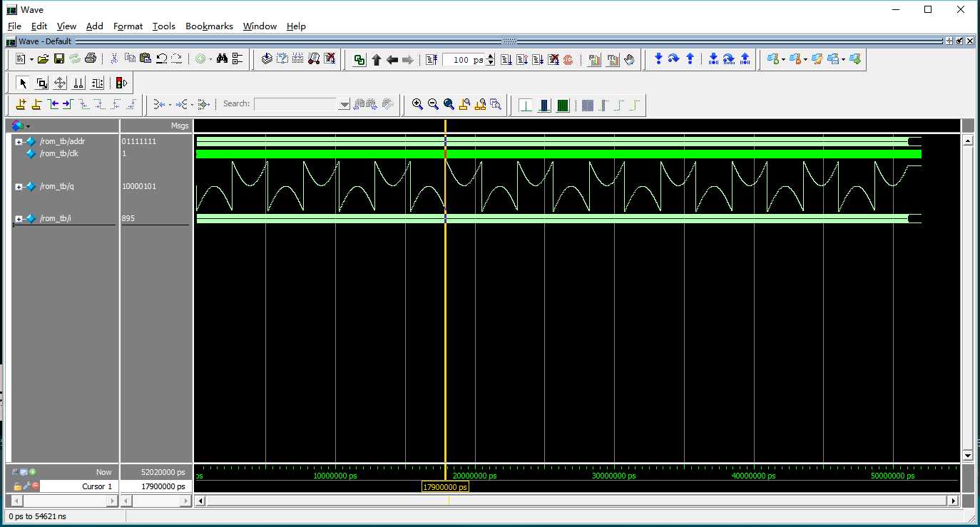This screenshot has width=980, height=527.
Task: Remove cursor with the red minus icon
Action: coord(35,486)
